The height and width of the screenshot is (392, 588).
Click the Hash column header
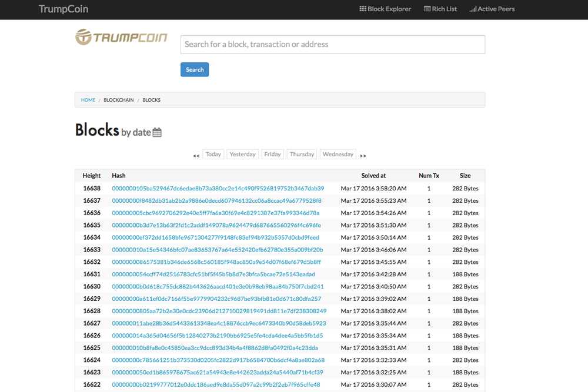pyautogui.click(x=119, y=176)
